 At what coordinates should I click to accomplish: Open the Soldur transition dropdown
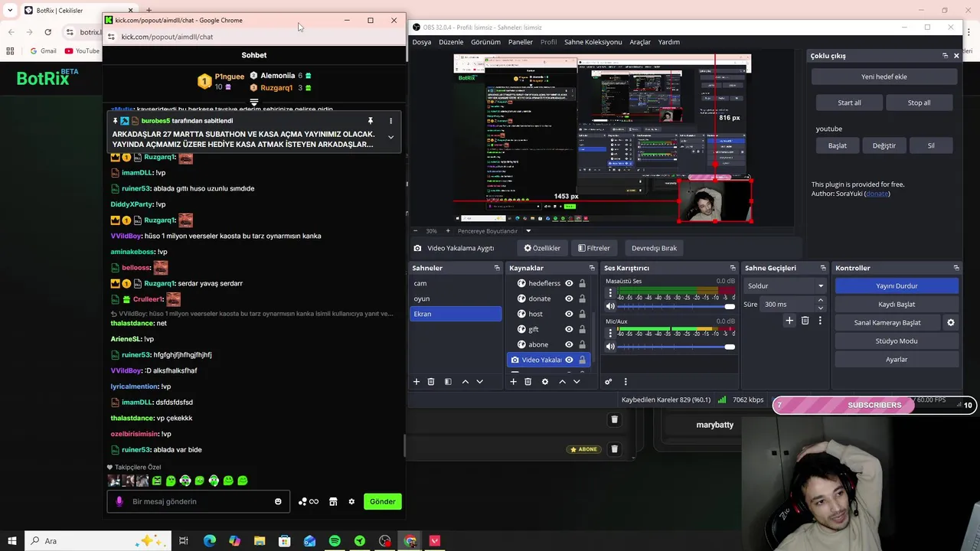(786, 285)
